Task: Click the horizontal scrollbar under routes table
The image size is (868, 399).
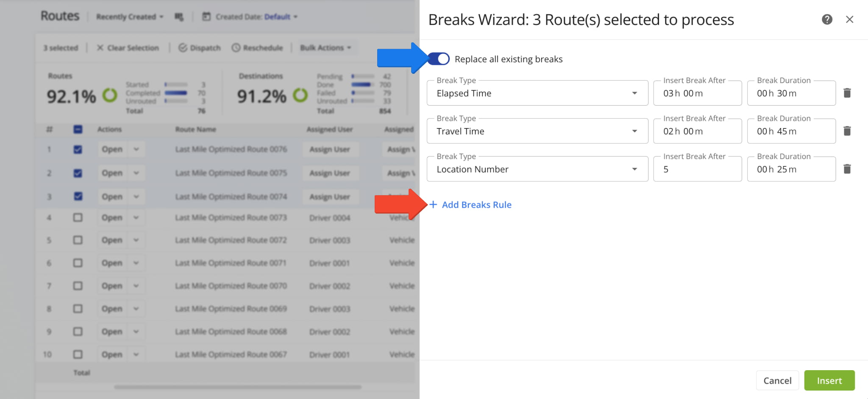Action: pos(237,387)
